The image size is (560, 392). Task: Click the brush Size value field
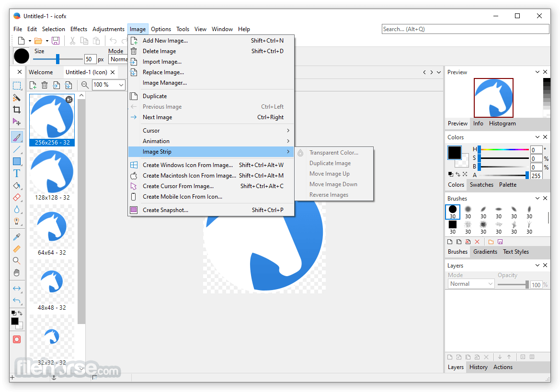[90, 59]
